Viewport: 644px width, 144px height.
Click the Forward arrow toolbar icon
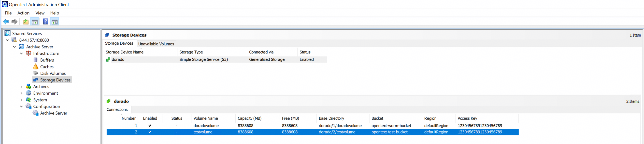point(14,22)
